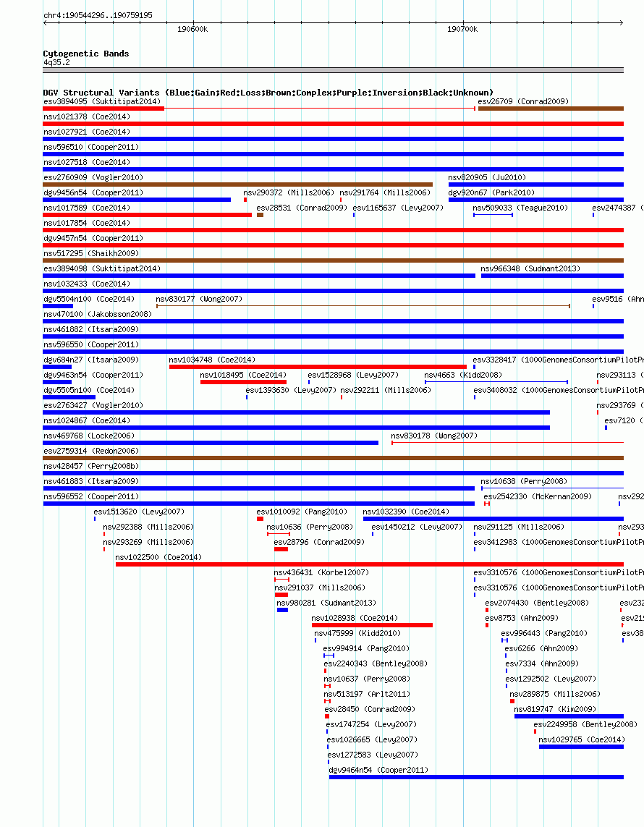Click nsv470100 (Jakobsson2008) label
This screenshot has height=827, width=644.
pyautogui.click(x=98, y=314)
